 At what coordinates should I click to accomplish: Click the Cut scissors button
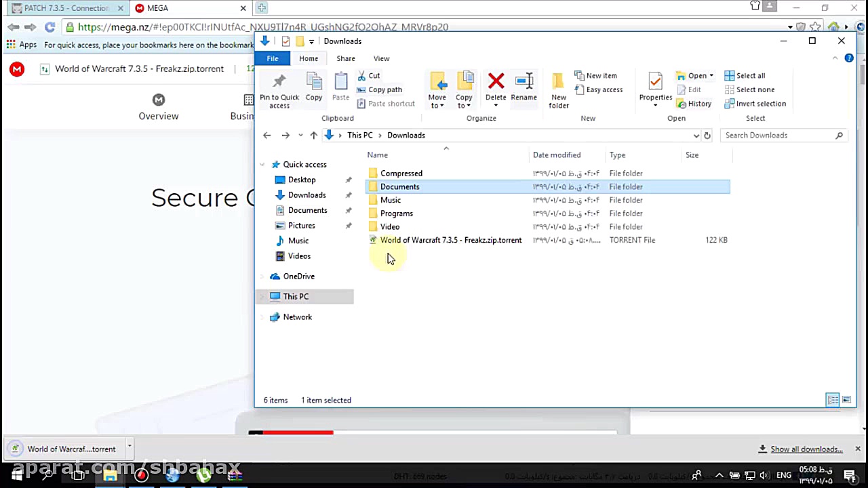click(369, 75)
